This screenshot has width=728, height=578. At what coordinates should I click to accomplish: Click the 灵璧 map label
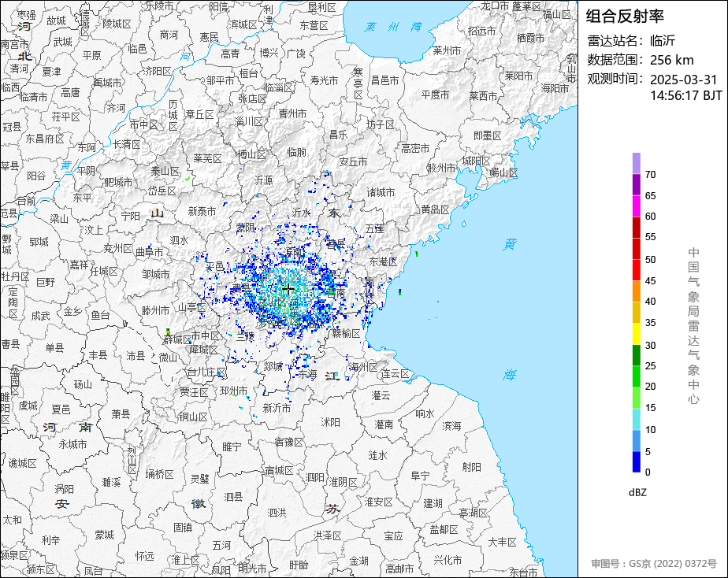(x=199, y=478)
